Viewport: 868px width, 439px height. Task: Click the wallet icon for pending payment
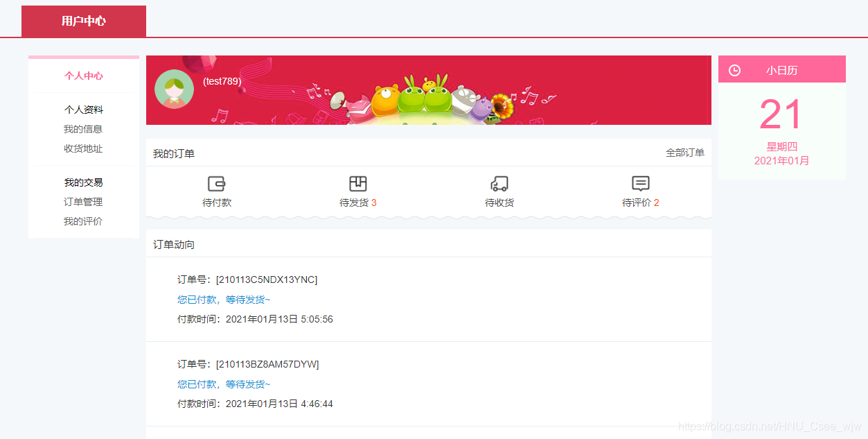217,184
